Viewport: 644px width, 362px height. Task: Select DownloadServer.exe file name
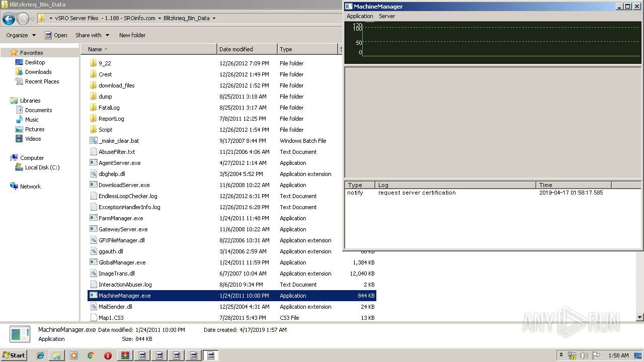(x=124, y=185)
